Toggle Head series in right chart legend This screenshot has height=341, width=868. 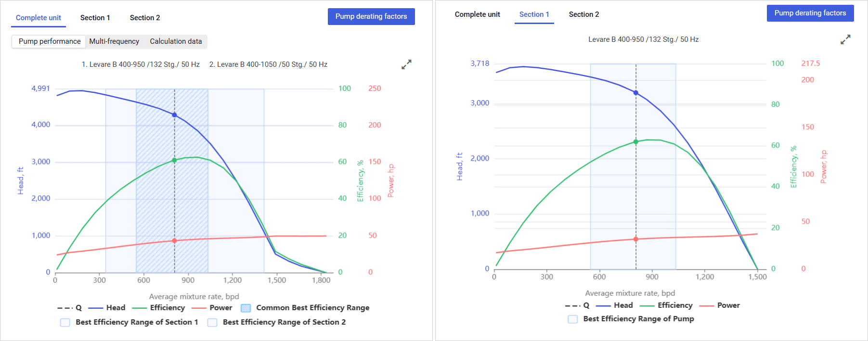click(614, 305)
